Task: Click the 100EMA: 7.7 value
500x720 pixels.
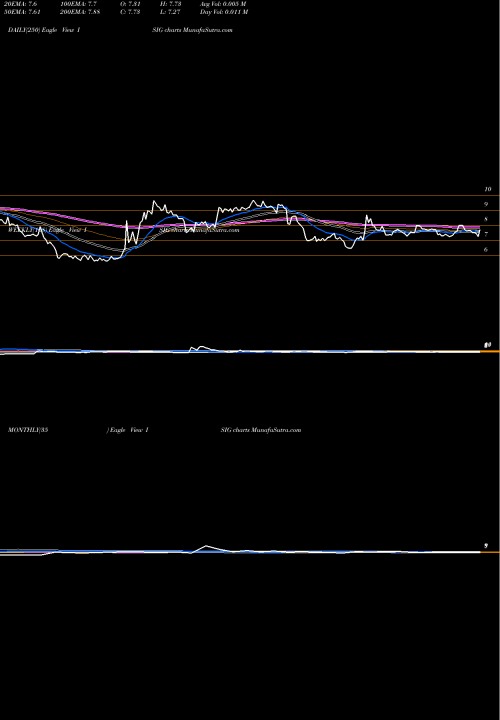Action: pyautogui.click(x=79, y=4)
